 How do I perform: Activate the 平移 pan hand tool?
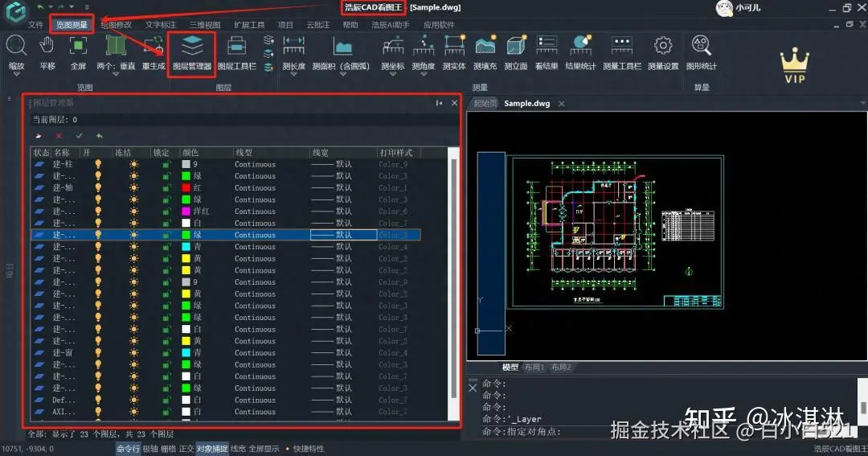(47, 52)
